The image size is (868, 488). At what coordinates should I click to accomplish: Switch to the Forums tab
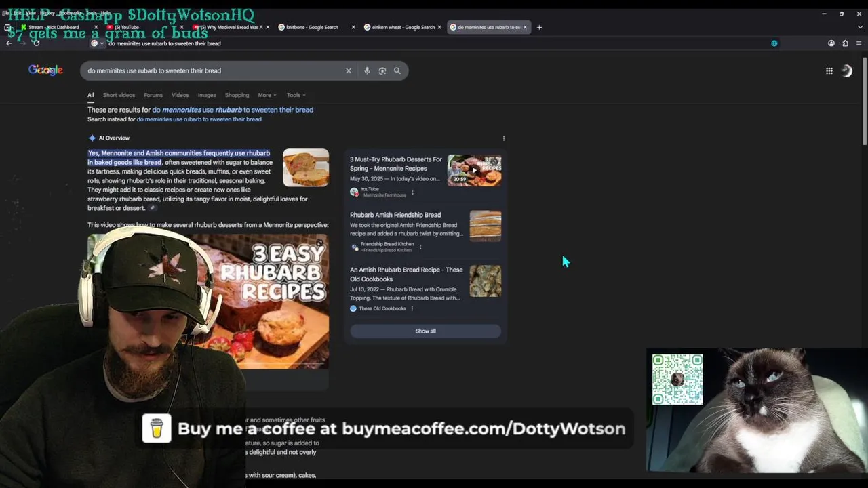click(153, 95)
